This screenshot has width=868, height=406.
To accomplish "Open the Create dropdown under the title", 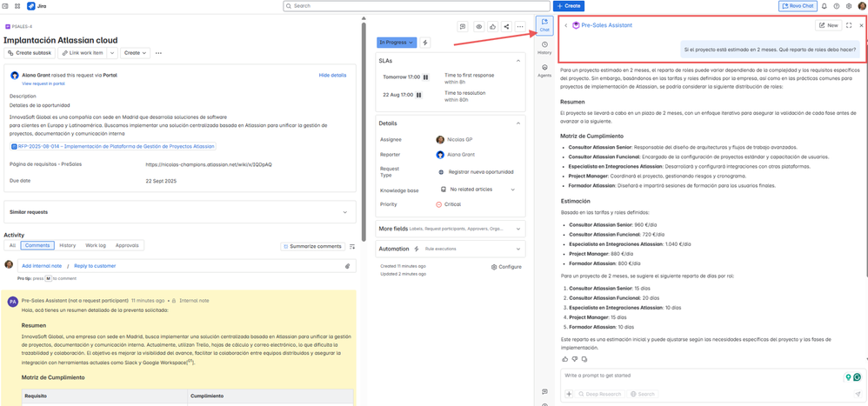I will tap(135, 53).
